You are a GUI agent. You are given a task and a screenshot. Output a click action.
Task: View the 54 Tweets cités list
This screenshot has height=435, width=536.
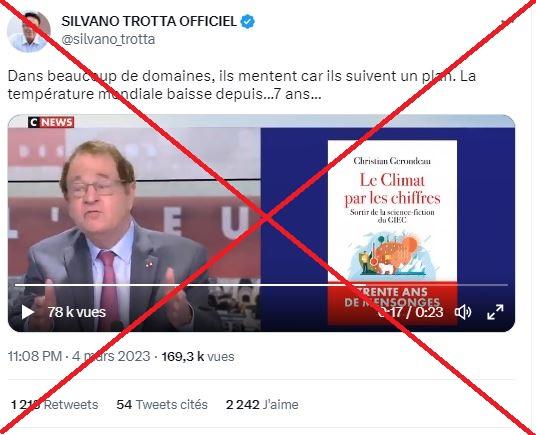[x=162, y=405]
